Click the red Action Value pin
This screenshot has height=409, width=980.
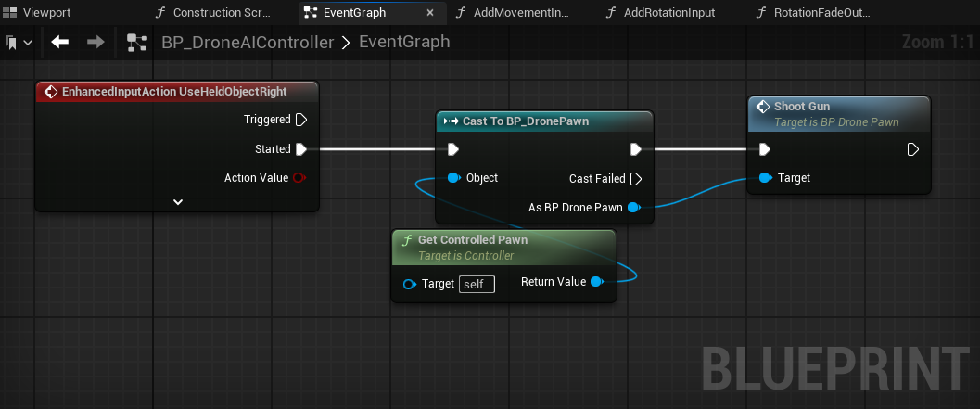click(x=299, y=178)
